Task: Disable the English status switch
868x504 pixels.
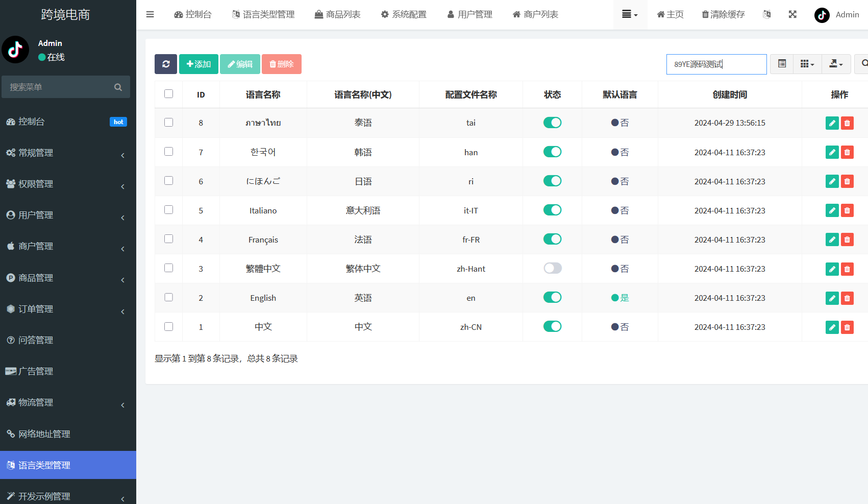Action: (552, 298)
